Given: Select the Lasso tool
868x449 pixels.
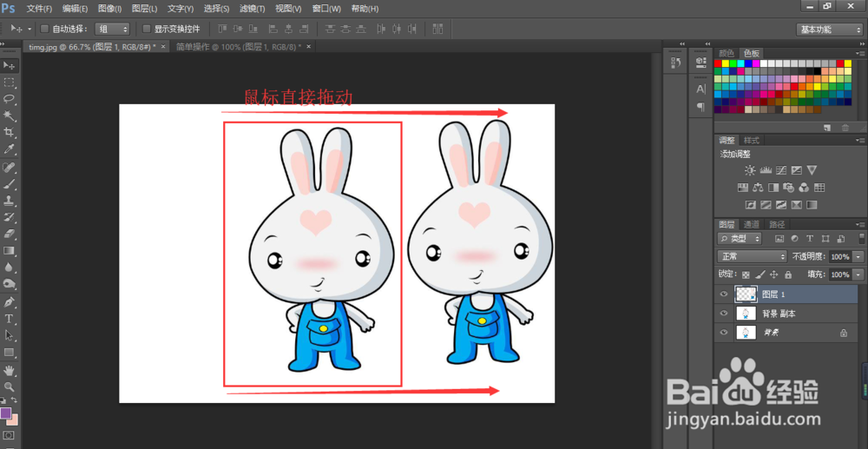Looking at the screenshot, I should (9, 98).
